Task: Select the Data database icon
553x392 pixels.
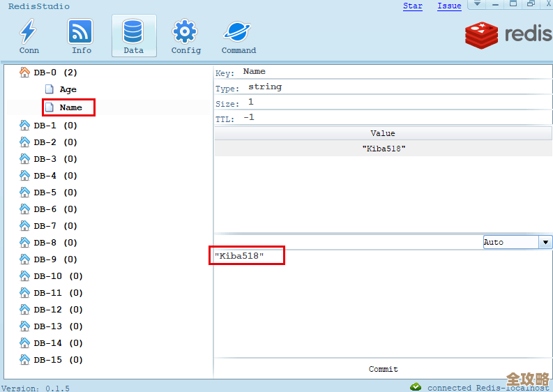Action: click(x=133, y=32)
